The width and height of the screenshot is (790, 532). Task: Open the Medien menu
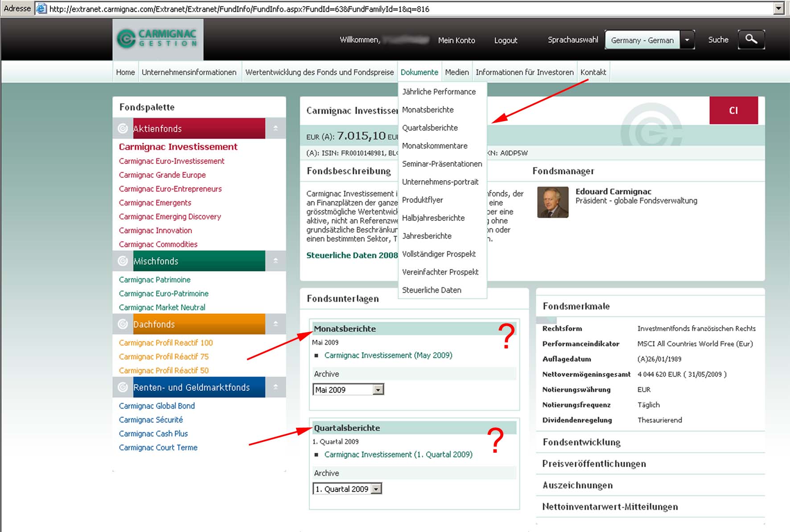coord(457,72)
